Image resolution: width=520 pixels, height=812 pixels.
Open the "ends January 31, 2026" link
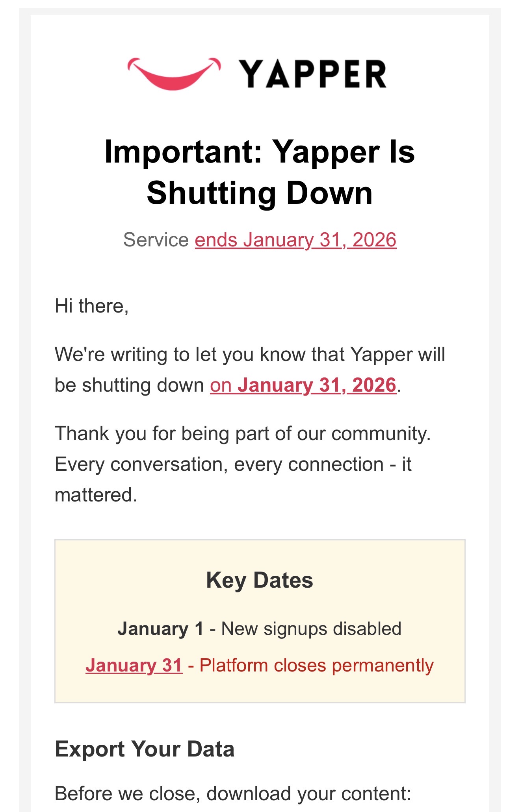click(295, 240)
